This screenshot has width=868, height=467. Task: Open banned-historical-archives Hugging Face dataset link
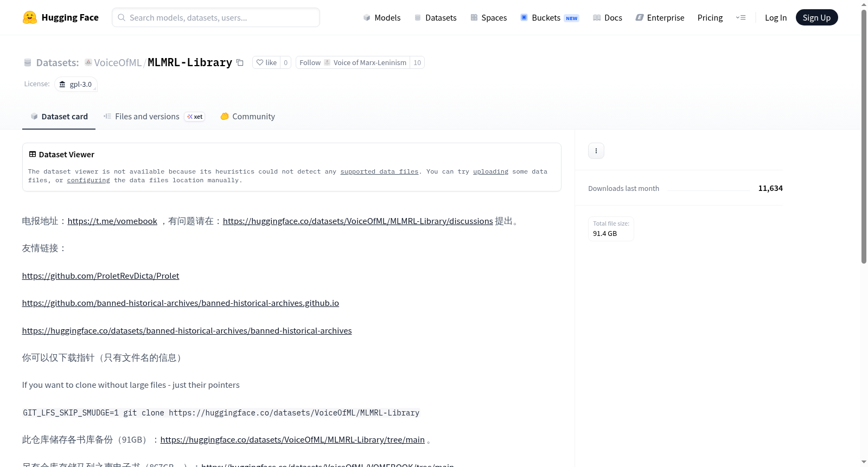187,330
